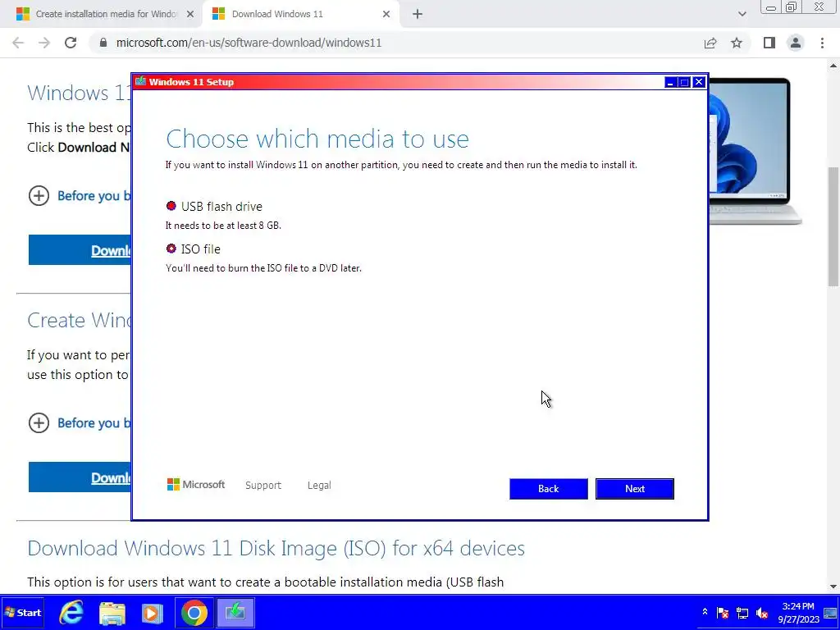The width and height of the screenshot is (840, 630).
Task: Open a new browser tab
Action: (418, 15)
